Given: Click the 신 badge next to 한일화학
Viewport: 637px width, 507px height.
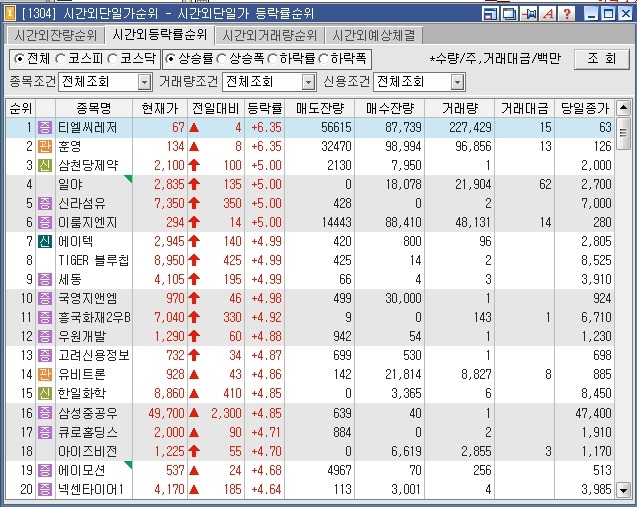Looking at the screenshot, I should coord(45,393).
